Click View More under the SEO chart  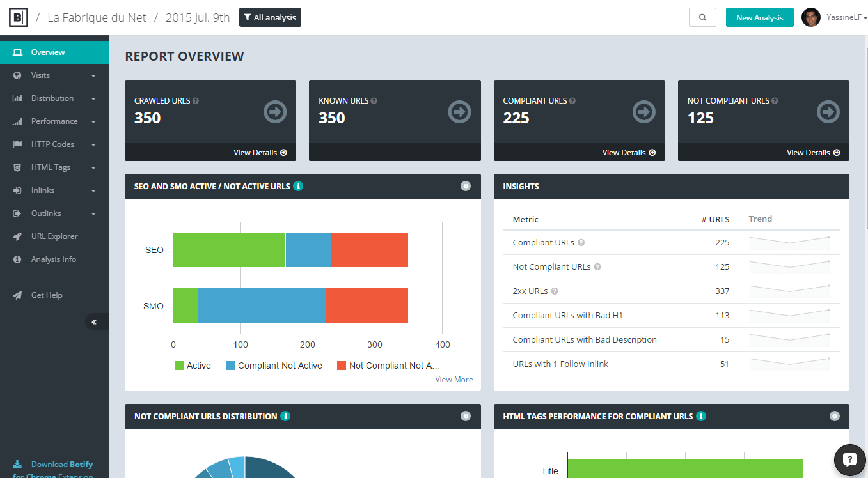[454, 380]
